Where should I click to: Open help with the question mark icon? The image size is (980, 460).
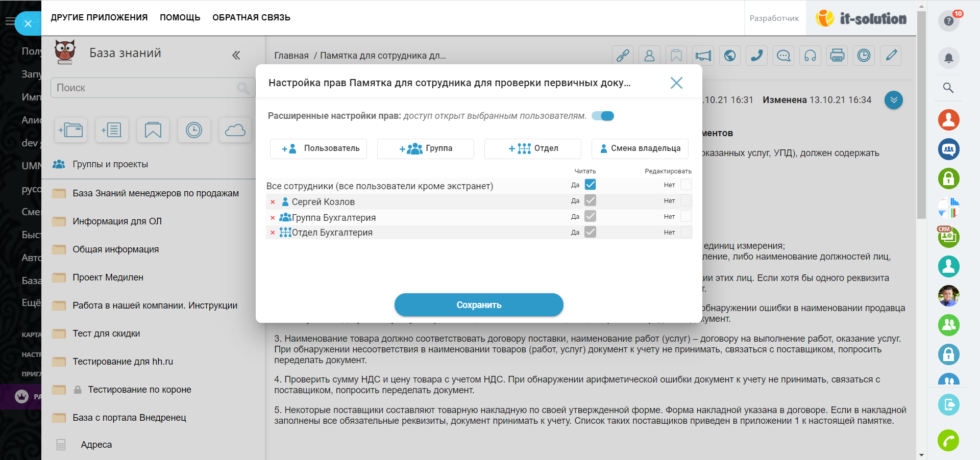[x=949, y=21]
